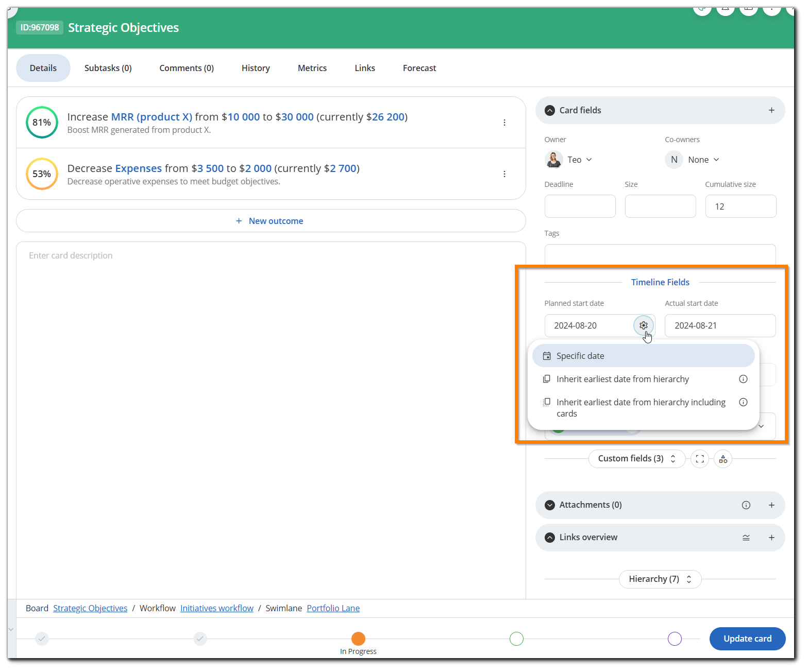This screenshot has width=808, height=672.
Task: Click the Actual start date field
Action: [720, 325]
